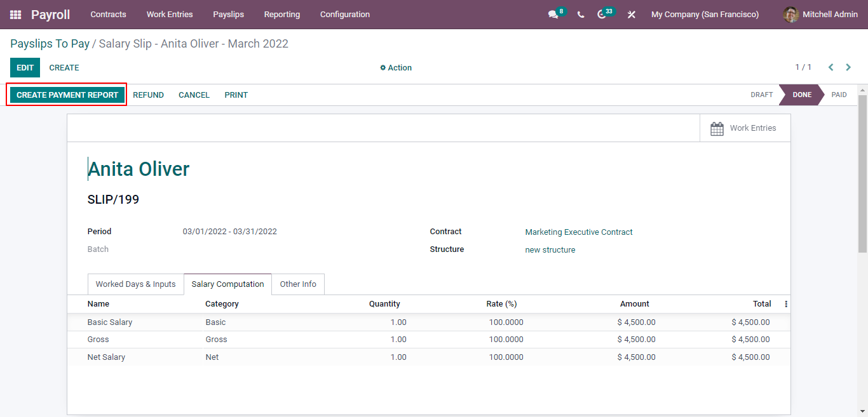Image resolution: width=868 pixels, height=417 pixels.
Task: Click the Create button
Action: 64,68
